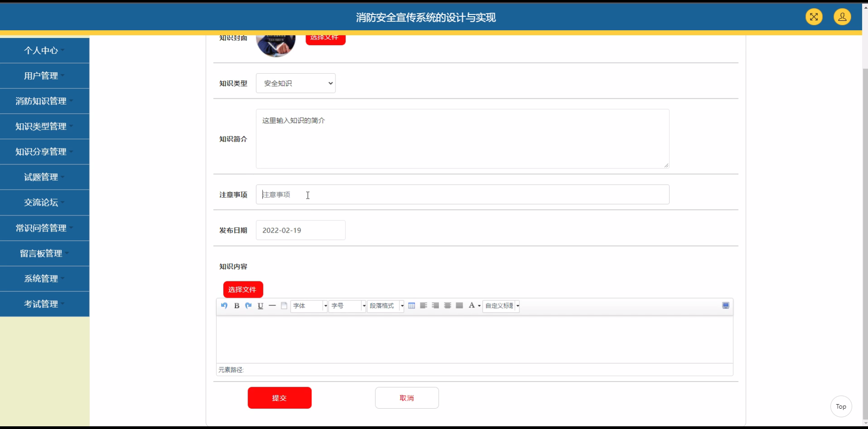Center-align text in the editor
868x429 pixels.
click(x=448, y=306)
